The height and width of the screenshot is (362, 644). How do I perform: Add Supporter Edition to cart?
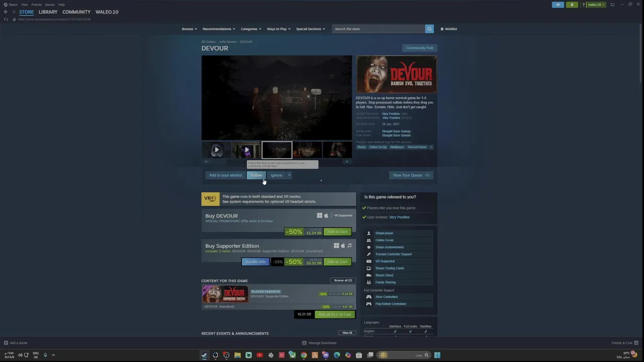[337, 262]
